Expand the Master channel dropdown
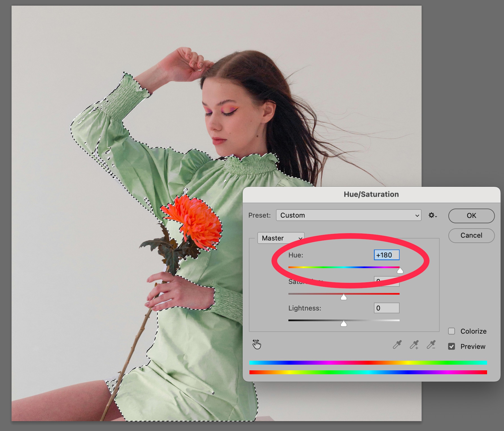The image size is (504, 431). click(281, 238)
